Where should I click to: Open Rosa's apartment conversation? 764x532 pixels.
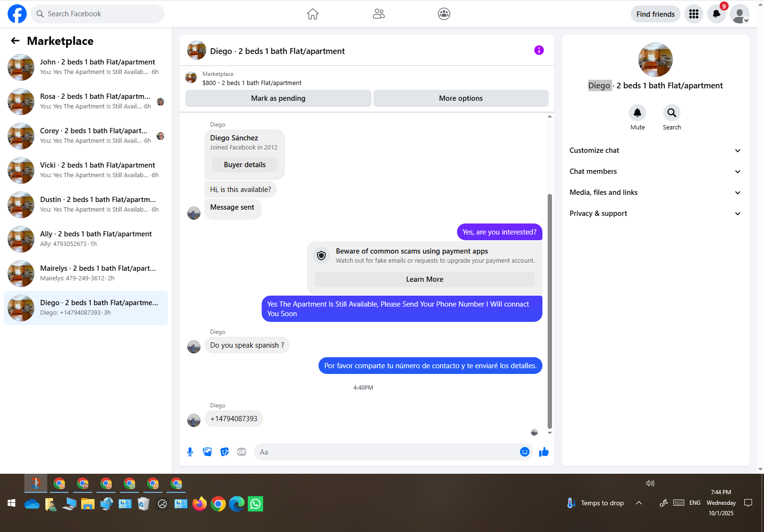86,102
